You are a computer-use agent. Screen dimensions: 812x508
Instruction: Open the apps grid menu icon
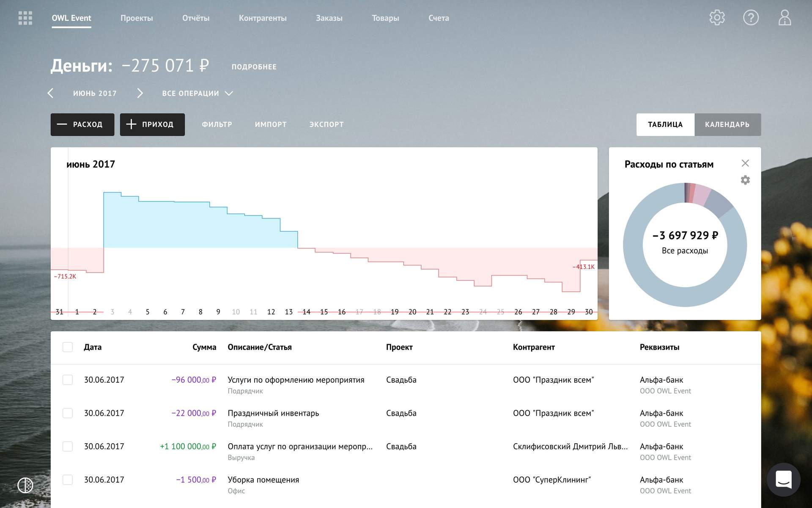point(25,18)
